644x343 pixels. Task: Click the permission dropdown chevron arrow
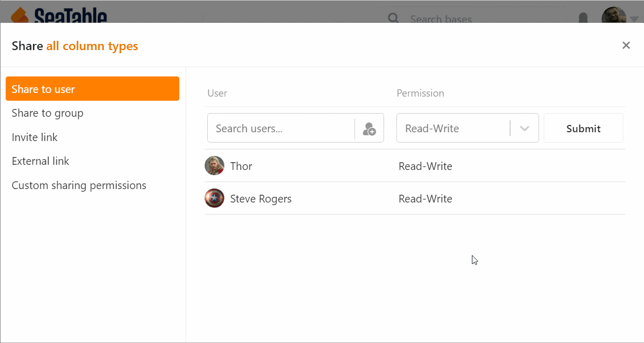pos(525,129)
